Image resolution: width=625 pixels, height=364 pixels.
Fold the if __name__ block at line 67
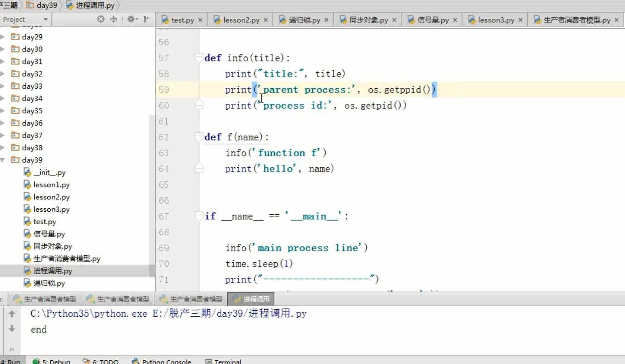tap(199, 216)
